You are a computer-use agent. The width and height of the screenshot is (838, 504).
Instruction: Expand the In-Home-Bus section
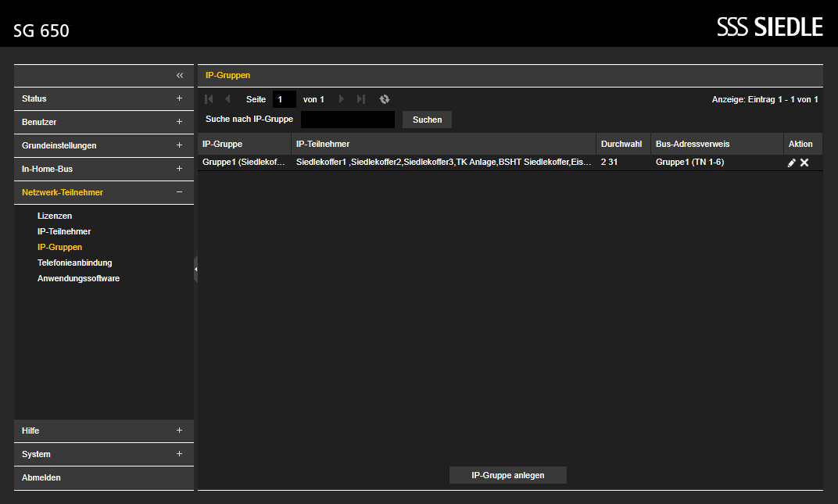click(179, 168)
